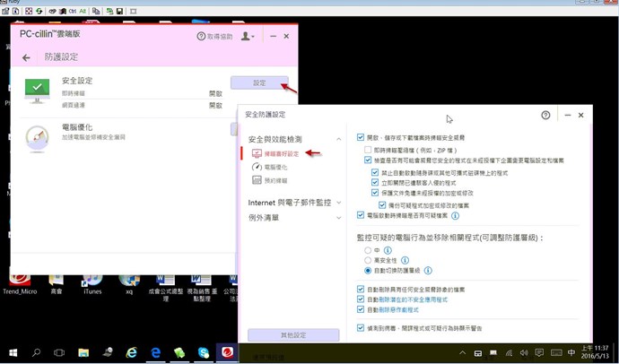The image size is (619, 364).
Task: Choose 自動切換防護層級 radio option
Action: pos(368,270)
